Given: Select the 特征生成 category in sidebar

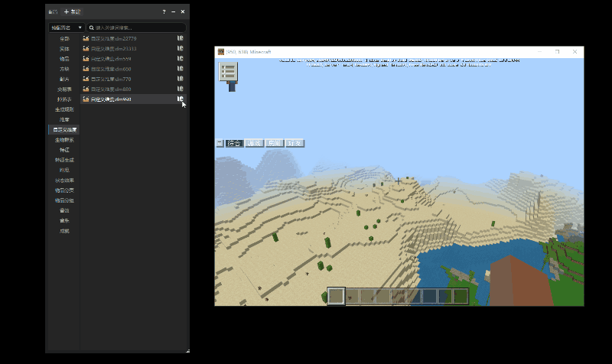Looking at the screenshot, I should pyautogui.click(x=64, y=160).
